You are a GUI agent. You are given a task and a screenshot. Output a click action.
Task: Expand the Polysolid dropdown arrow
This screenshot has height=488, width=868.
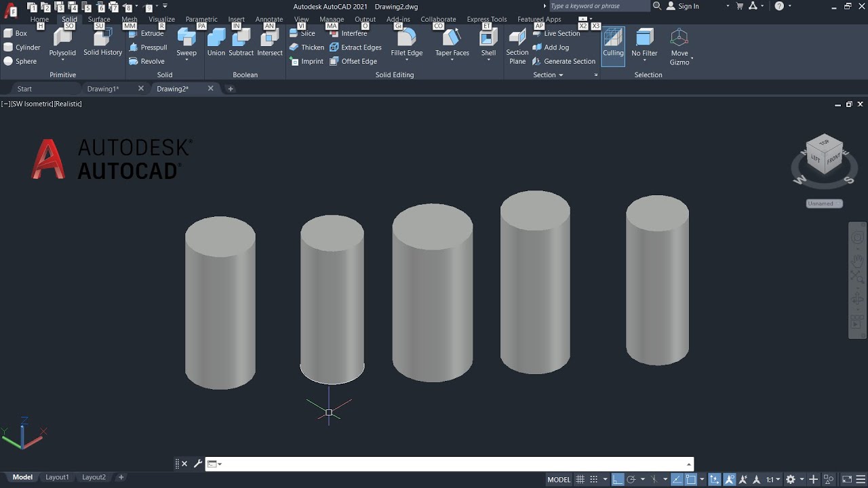click(62, 60)
